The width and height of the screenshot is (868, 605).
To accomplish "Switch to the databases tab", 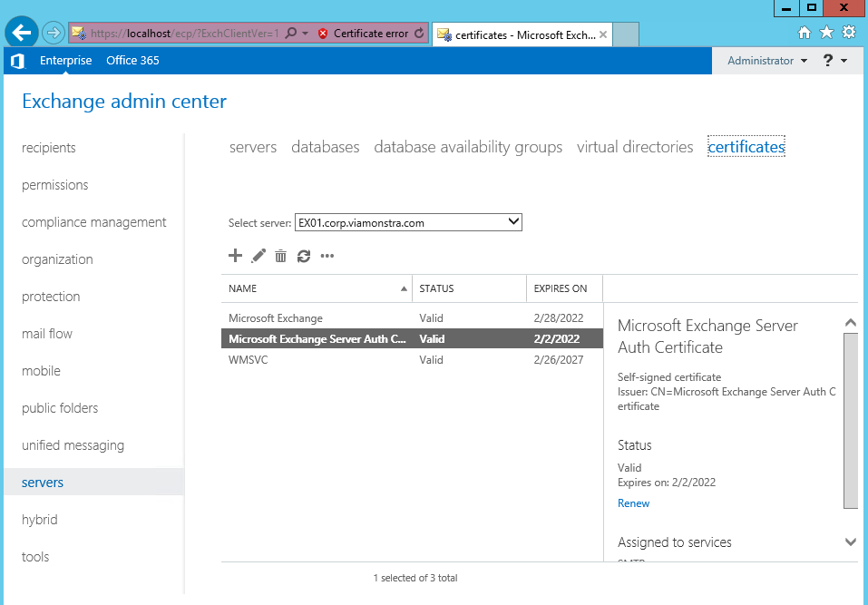I will (325, 147).
